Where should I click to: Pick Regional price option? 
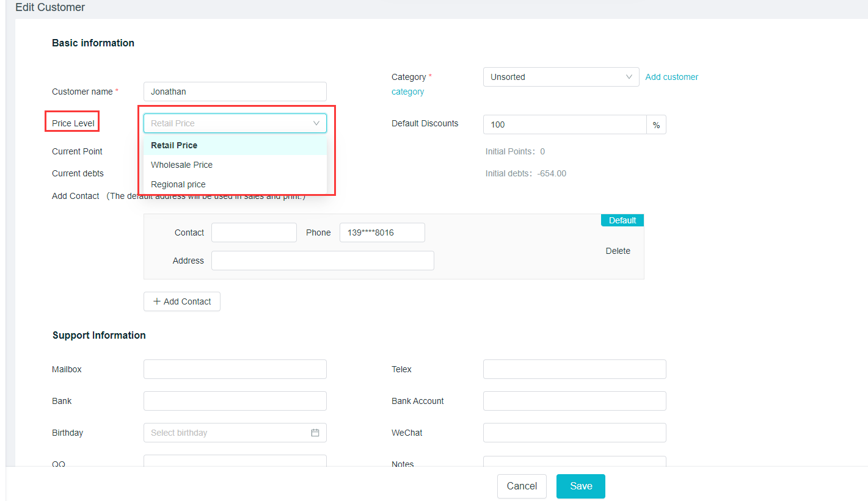(x=178, y=184)
